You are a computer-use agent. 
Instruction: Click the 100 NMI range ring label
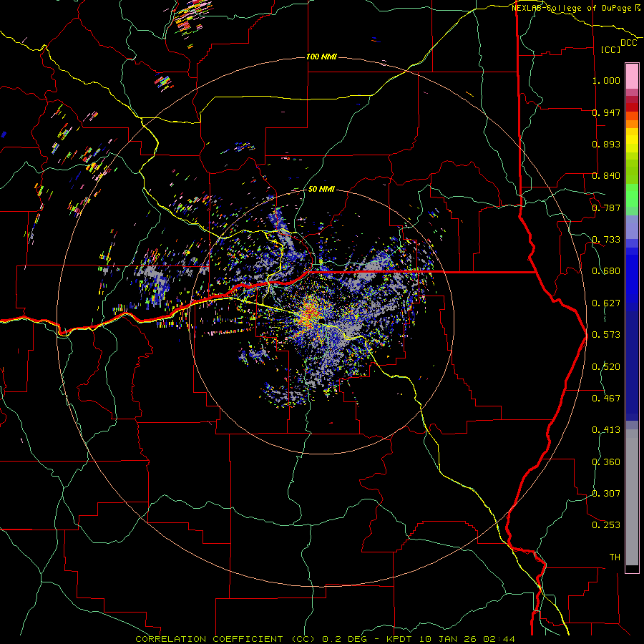point(321,57)
